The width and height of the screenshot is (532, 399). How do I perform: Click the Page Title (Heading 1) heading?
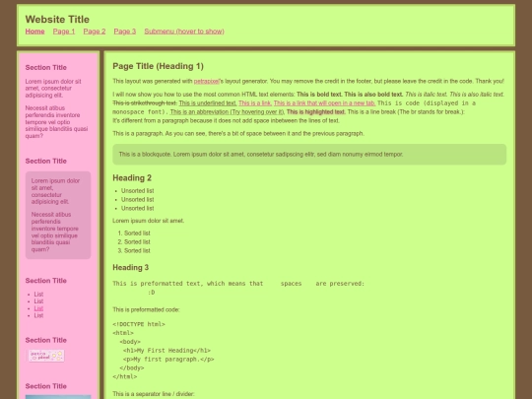(158, 66)
